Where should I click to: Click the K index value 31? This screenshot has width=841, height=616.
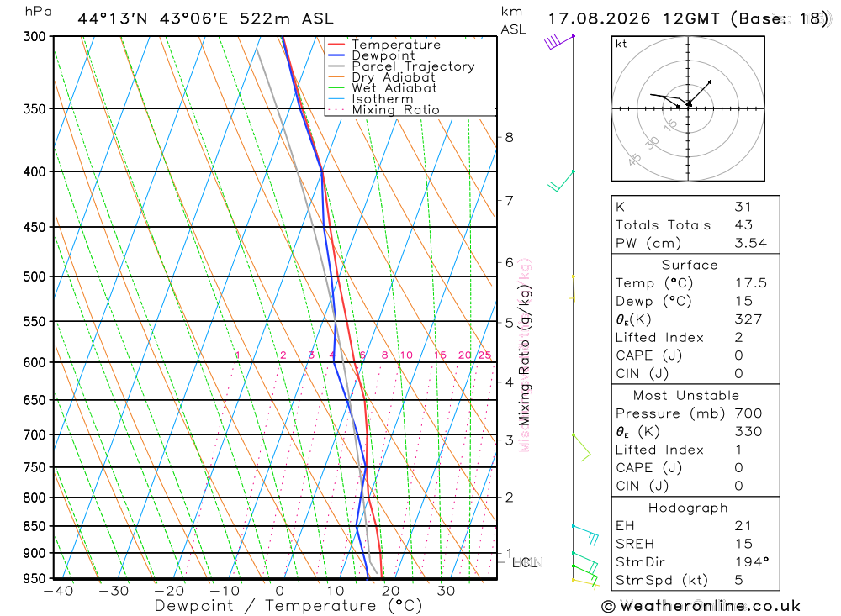[x=743, y=207]
